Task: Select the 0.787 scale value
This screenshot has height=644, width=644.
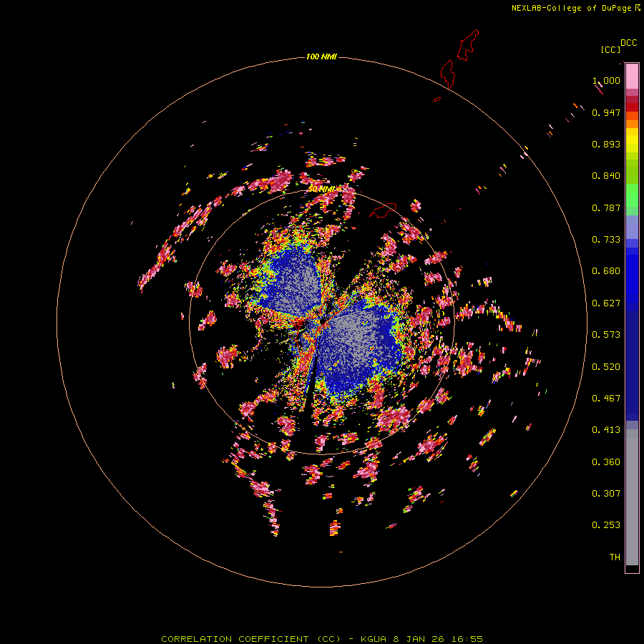Action: click(x=606, y=208)
